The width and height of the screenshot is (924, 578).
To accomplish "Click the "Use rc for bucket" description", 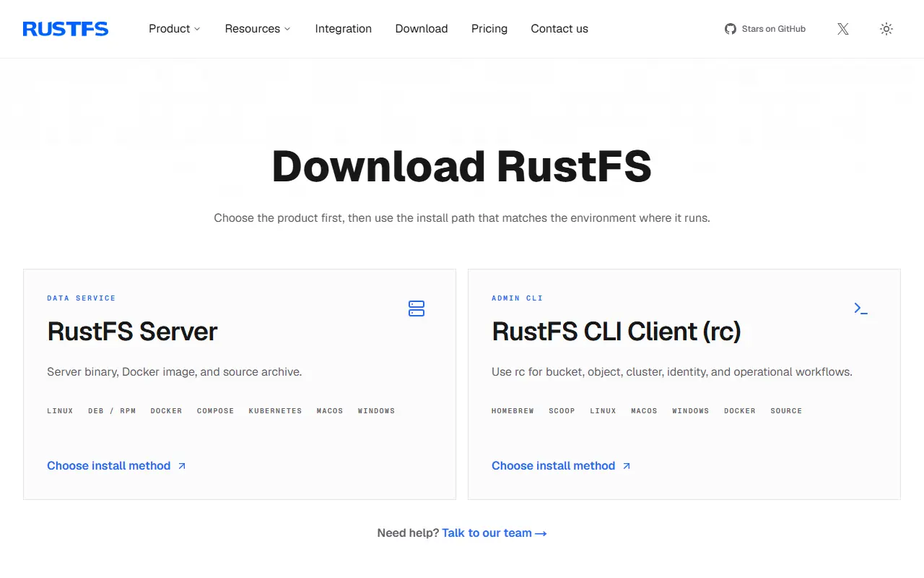I will click(672, 372).
